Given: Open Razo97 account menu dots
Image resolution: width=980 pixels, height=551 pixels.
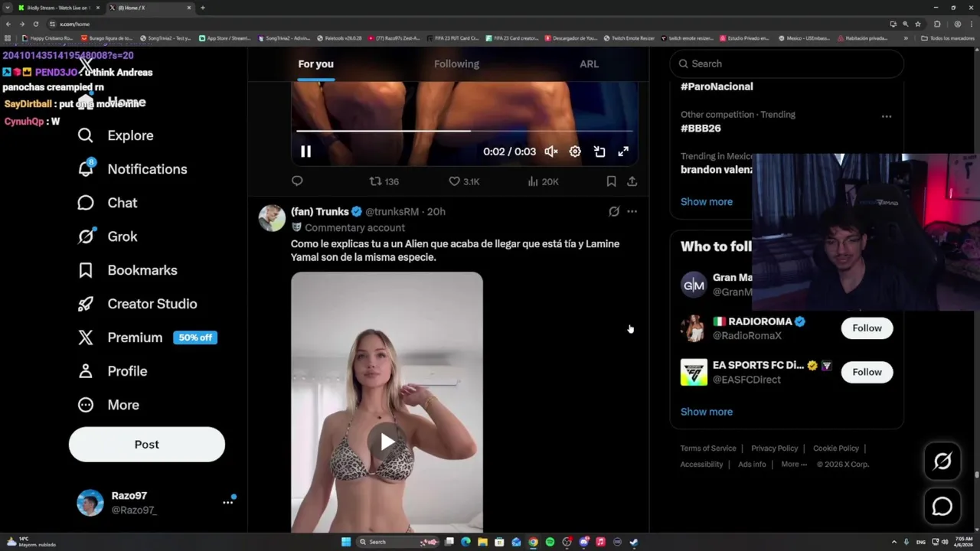Looking at the screenshot, I should point(227,502).
